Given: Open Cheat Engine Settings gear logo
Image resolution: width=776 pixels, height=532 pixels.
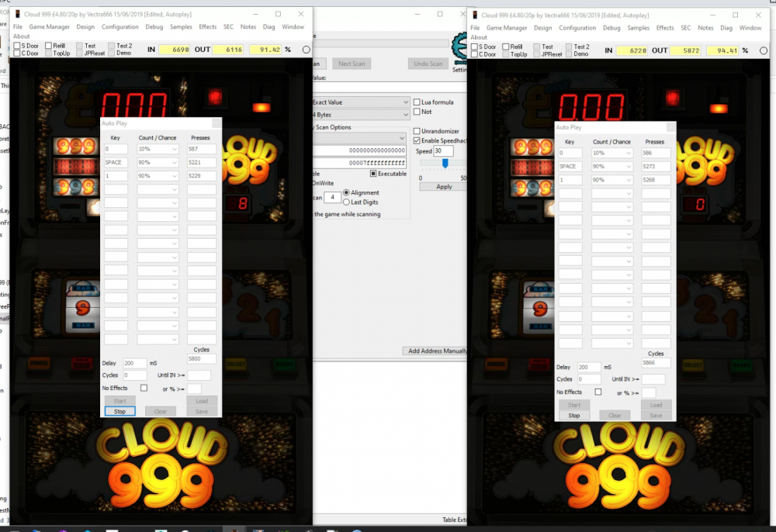Looking at the screenshot, I should (459, 48).
